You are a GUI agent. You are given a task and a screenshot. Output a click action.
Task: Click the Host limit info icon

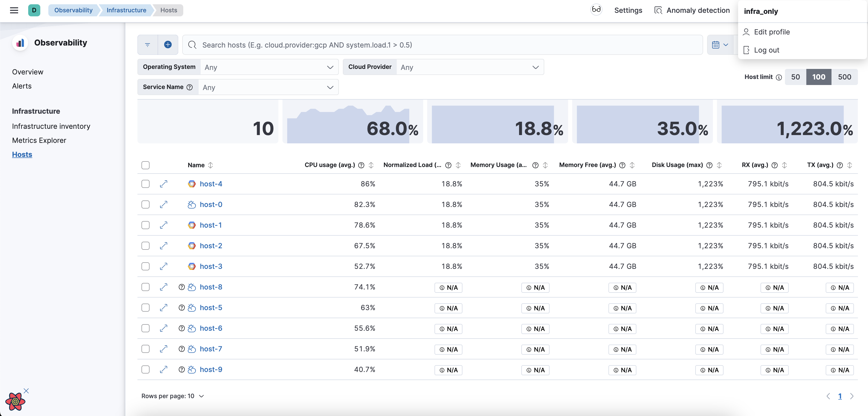click(x=779, y=77)
